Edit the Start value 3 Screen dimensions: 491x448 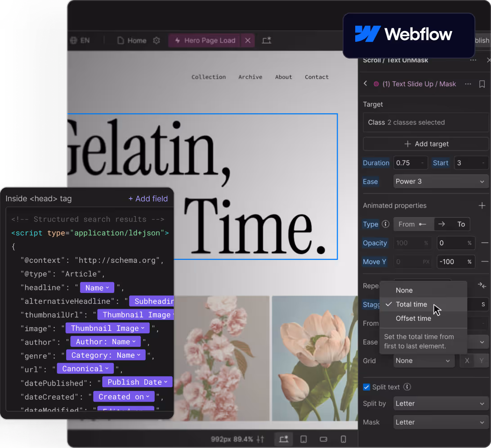pyautogui.click(x=471, y=163)
